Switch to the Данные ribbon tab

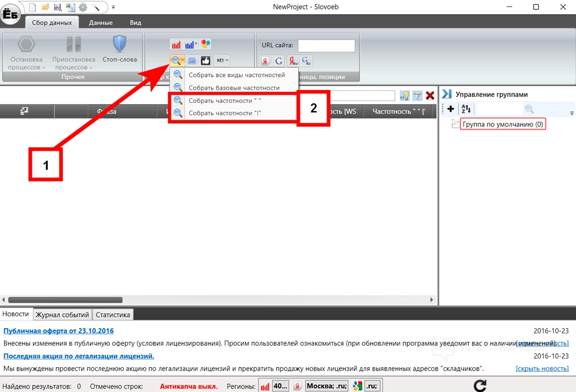click(x=101, y=22)
